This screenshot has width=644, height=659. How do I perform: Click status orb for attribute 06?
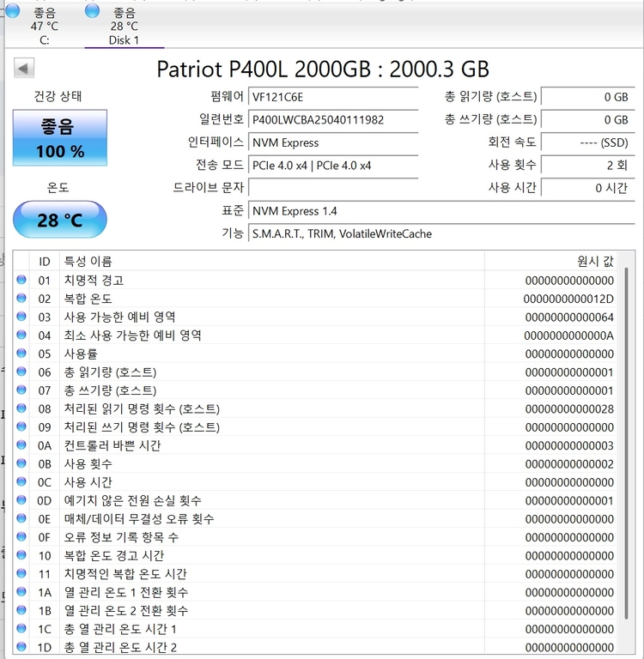tap(21, 371)
